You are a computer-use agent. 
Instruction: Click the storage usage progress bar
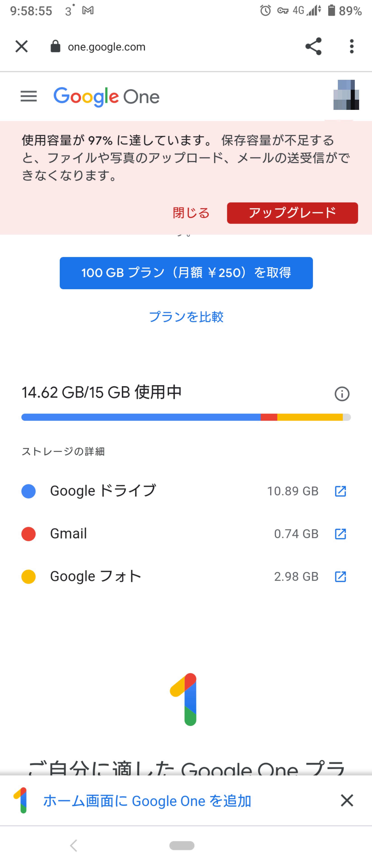pos(186,417)
